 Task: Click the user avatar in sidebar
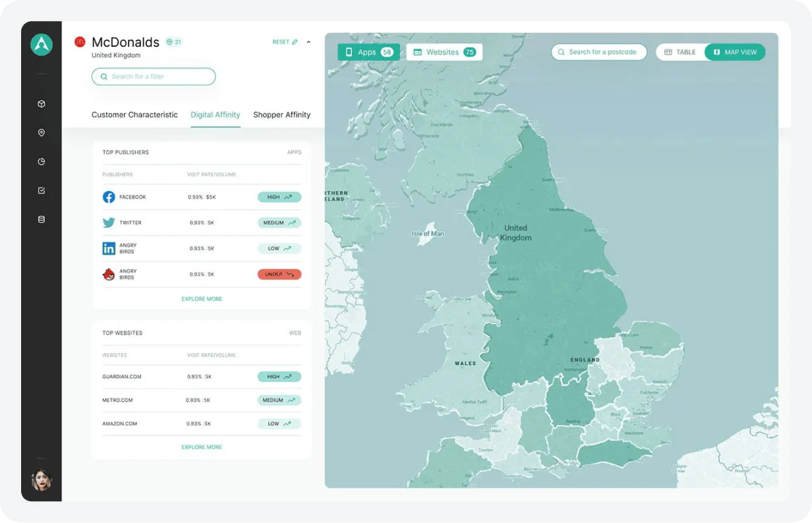[42, 480]
